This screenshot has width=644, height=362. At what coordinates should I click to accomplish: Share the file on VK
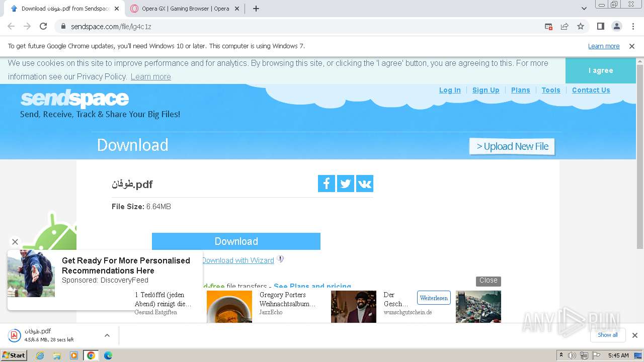click(365, 184)
